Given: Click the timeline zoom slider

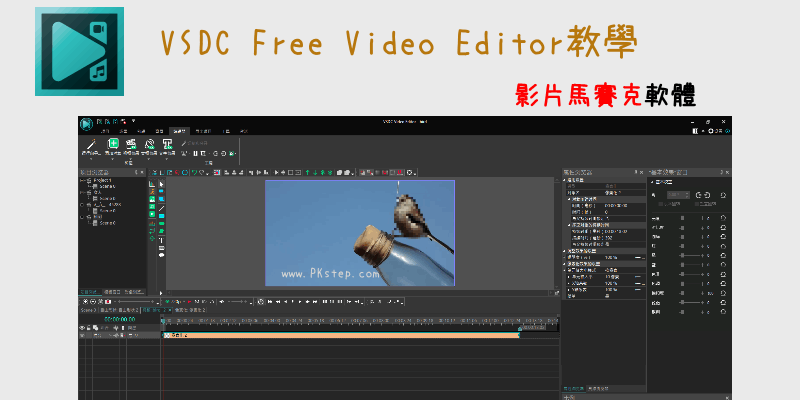Looking at the screenshot, I should coord(135,302).
